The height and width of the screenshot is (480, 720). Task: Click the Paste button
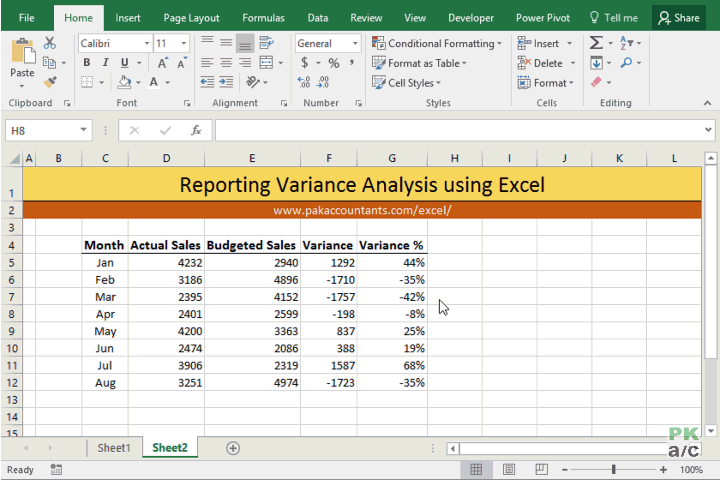coord(22,62)
